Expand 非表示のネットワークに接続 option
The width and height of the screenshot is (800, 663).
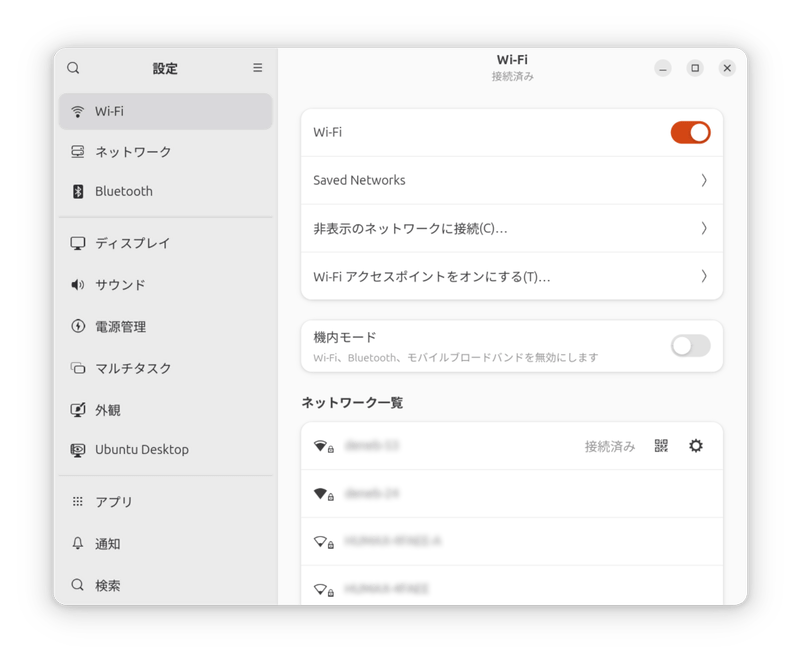tap(511, 228)
